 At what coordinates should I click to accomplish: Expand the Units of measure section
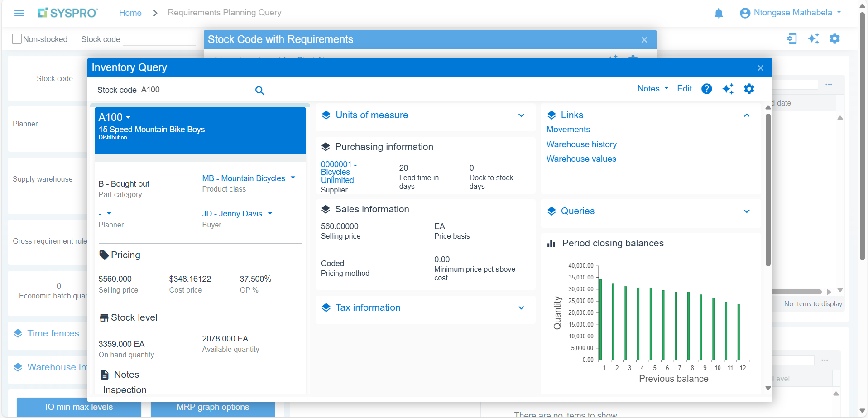[521, 115]
